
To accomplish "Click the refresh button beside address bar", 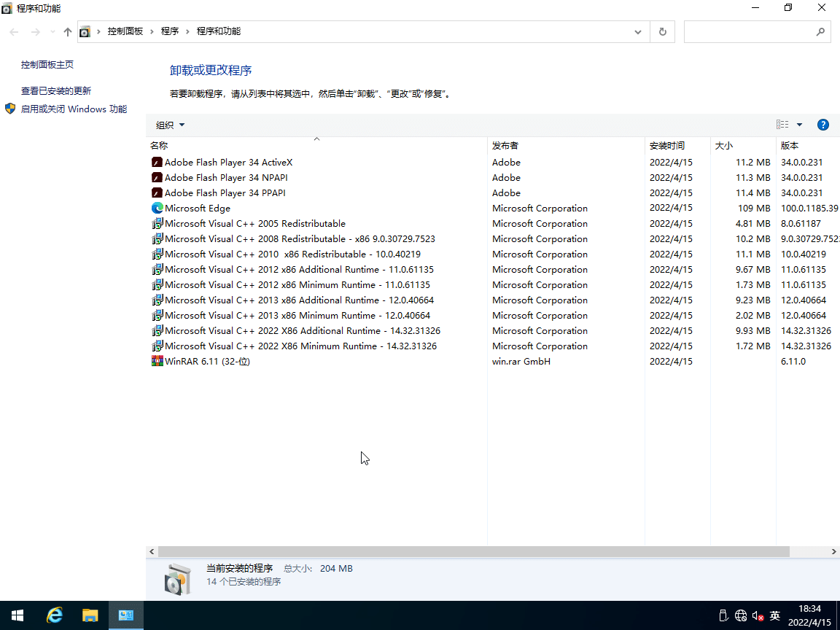I will 663,31.
